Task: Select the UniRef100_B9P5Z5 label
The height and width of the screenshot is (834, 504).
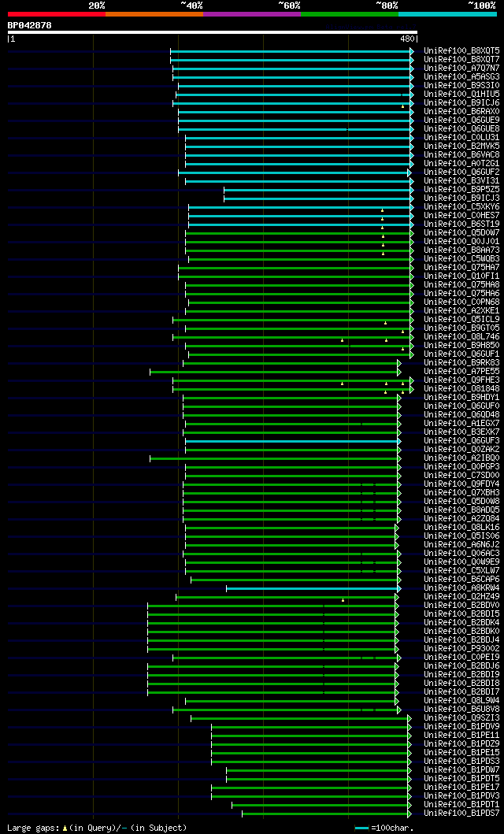Action: coord(461,189)
